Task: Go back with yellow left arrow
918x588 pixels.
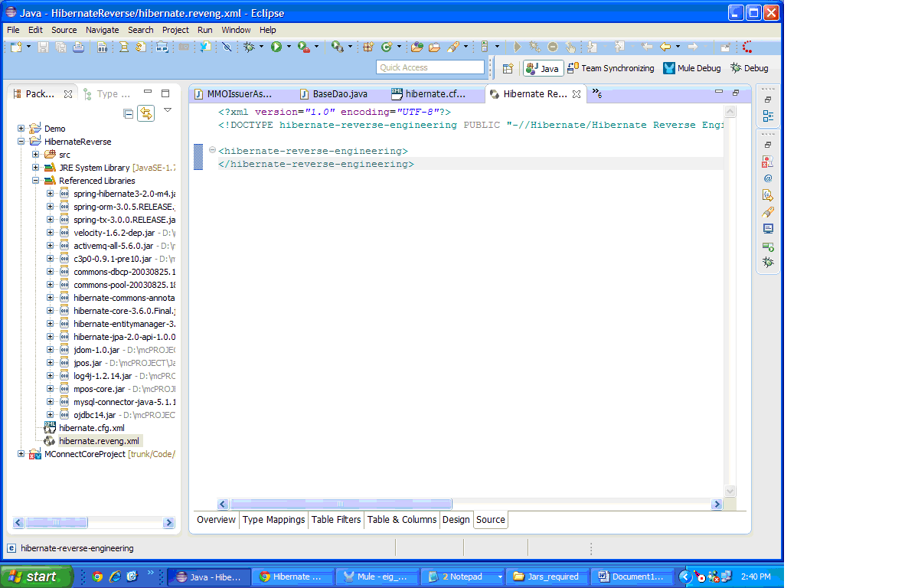Action: coord(665,47)
